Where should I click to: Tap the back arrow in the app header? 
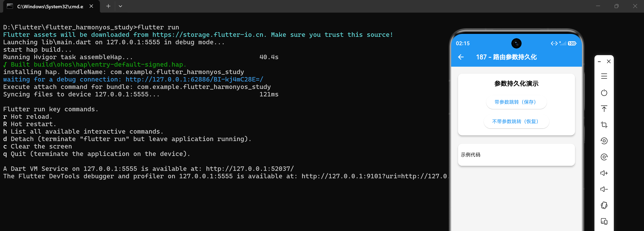click(x=461, y=57)
